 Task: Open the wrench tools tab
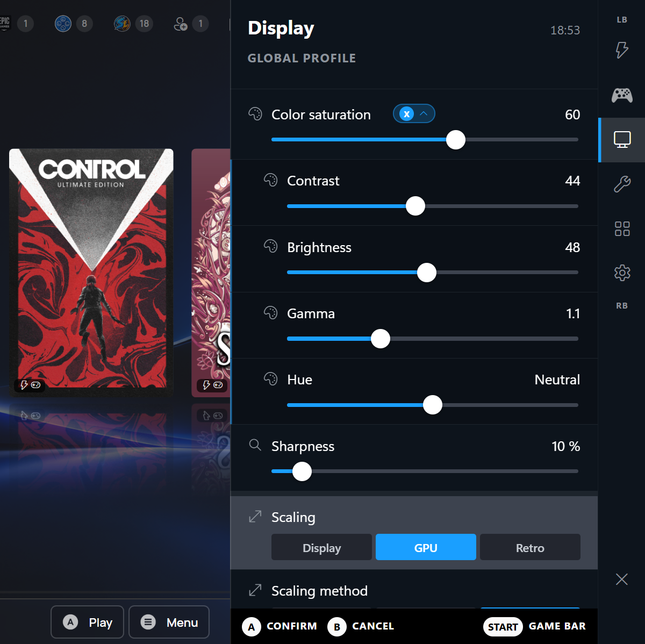click(x=622, y=184)
